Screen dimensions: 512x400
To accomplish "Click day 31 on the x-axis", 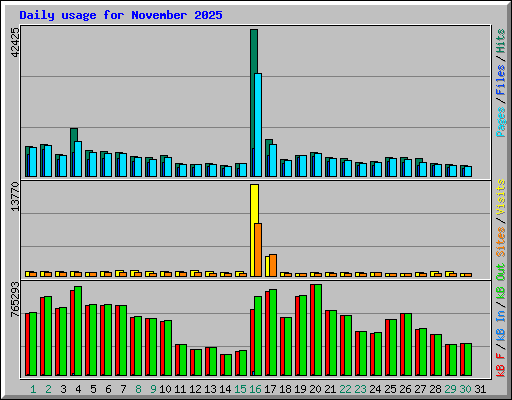I will tap(480, 389).
